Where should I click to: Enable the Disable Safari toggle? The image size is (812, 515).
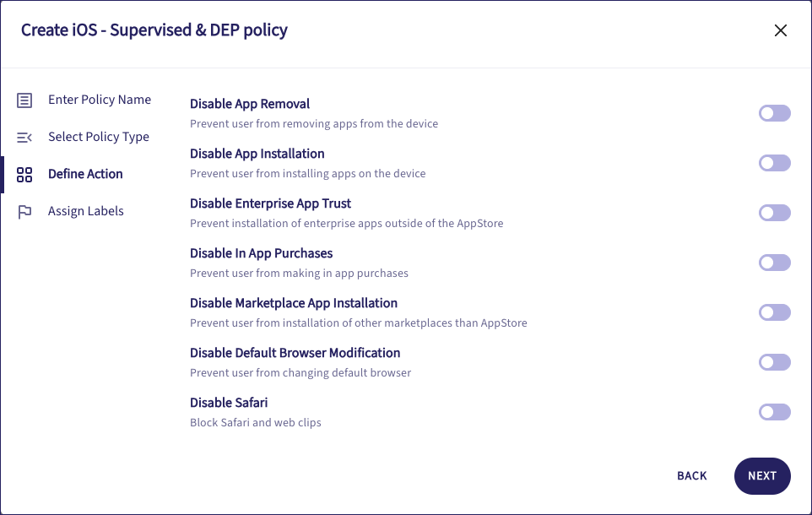point(774,412)
